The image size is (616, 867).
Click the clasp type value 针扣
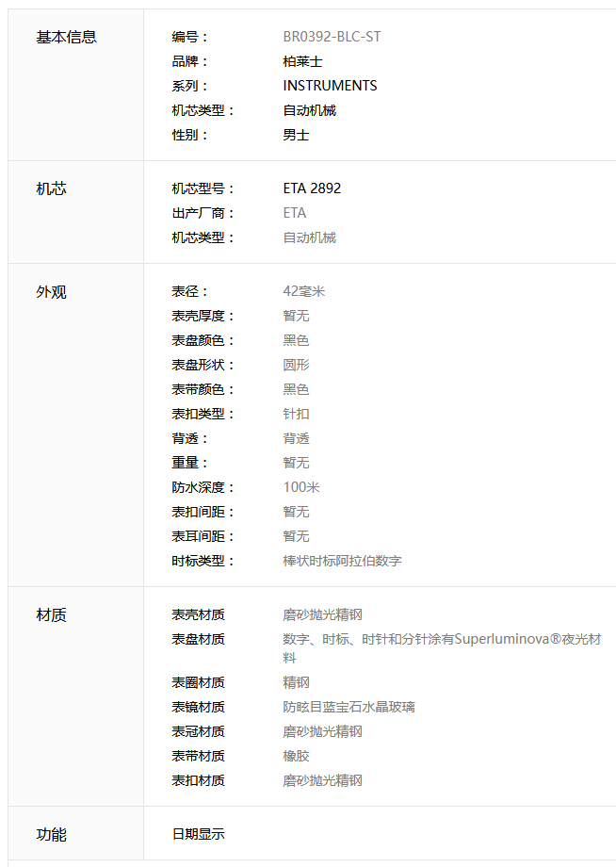(296, 414)
